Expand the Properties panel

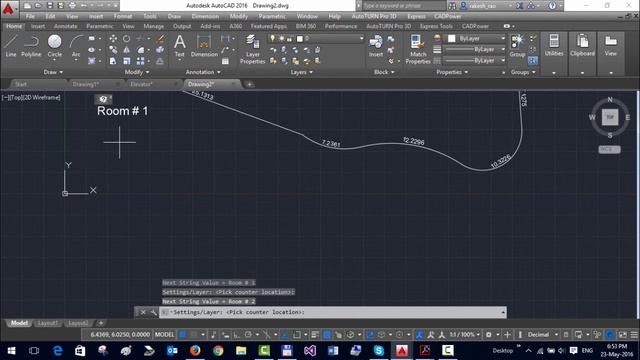click(452, 72)
